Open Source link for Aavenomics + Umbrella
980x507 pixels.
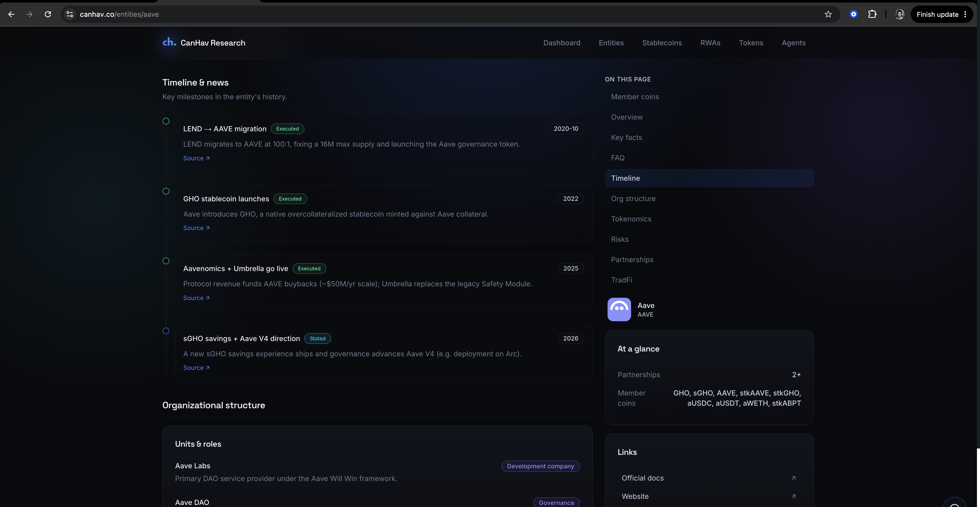(196, 298)
